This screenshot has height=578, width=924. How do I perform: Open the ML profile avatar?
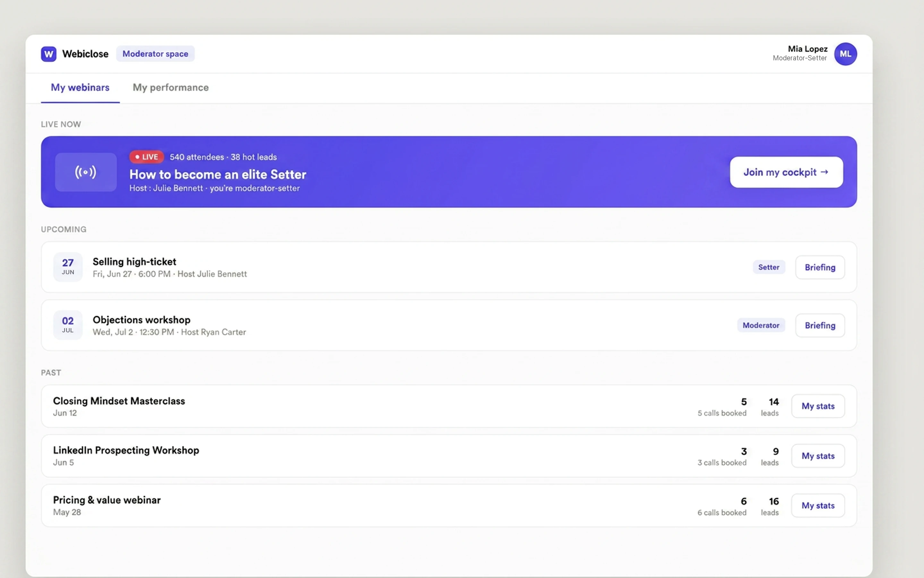(845, 54)
